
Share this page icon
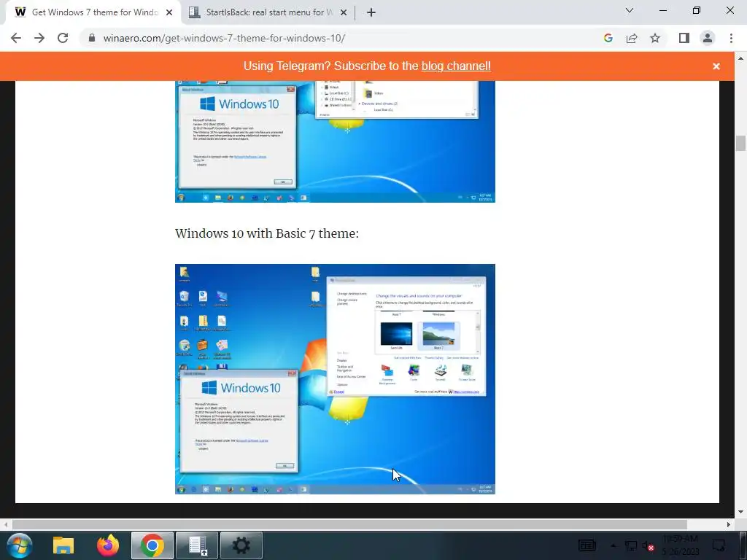632,38
